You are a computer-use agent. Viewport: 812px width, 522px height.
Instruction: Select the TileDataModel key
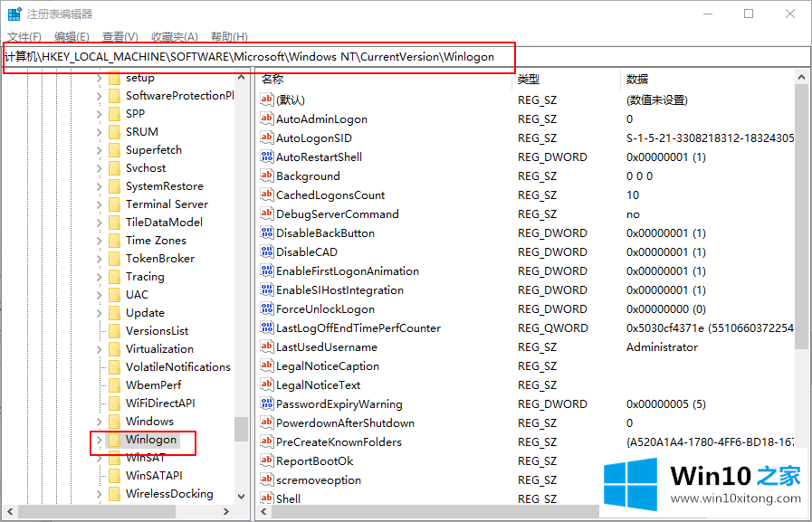coord(164,223)
